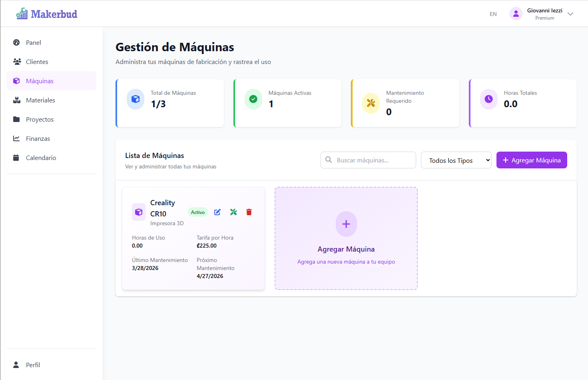Click the Makerbud logo
The width and height of the screenshot is (588, 380).
[x=46, y=14]
